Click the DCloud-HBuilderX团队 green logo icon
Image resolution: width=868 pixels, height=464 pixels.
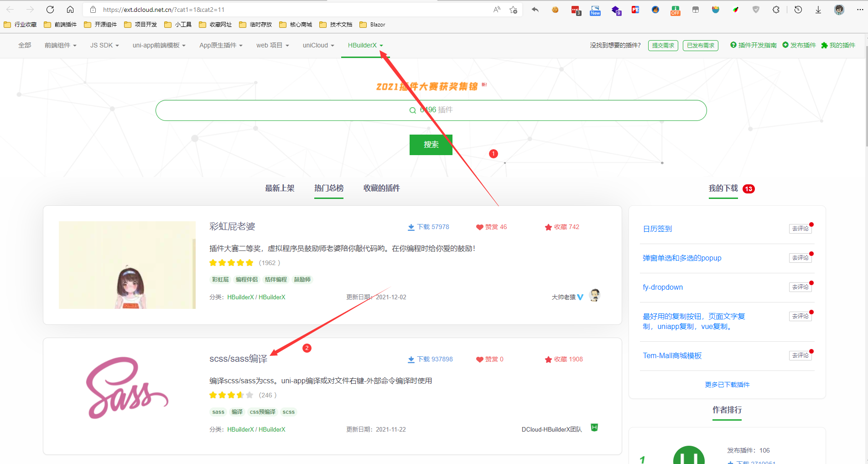pyautogui.click(x=594, y=428)
